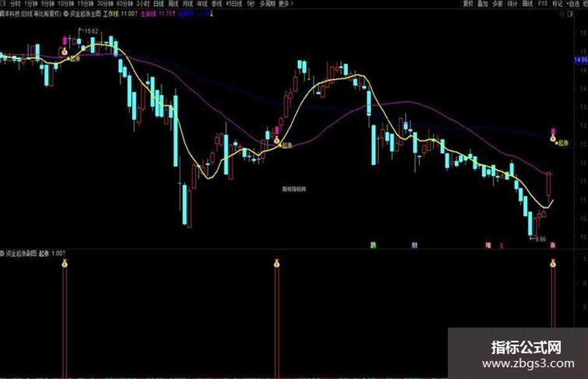Select the 30分钟 period
The width and height of the screenshot is (588, 379).
pos(105,4)
